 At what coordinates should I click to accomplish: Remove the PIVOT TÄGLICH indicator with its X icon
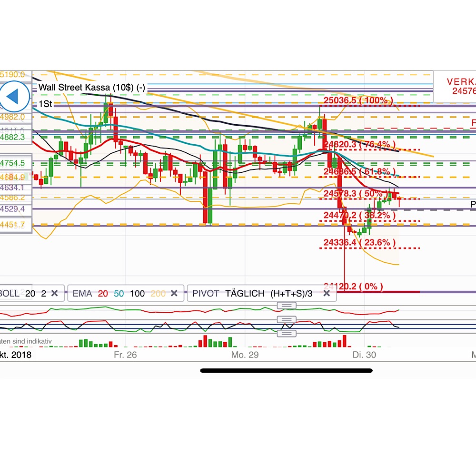[327, 294]
